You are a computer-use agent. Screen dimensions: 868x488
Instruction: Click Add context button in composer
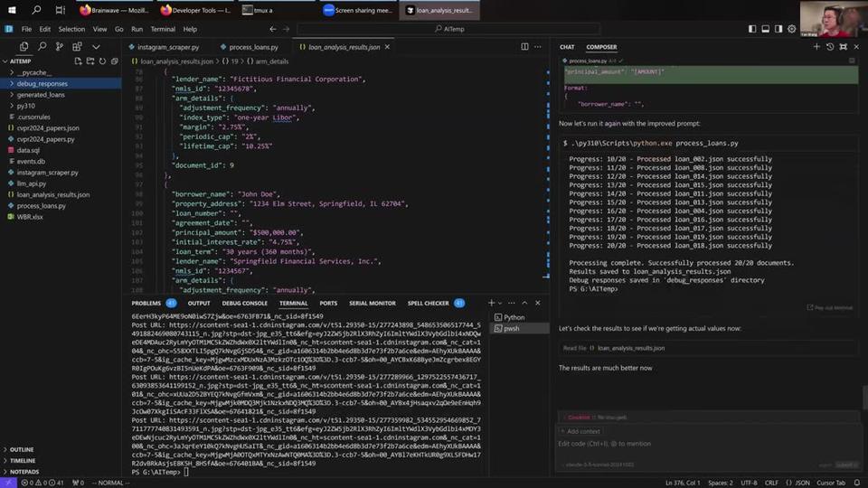pos(580,431)
